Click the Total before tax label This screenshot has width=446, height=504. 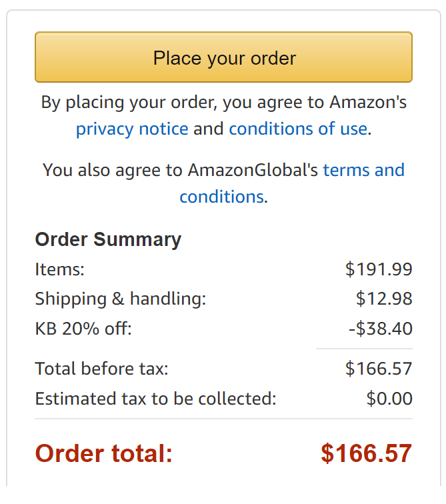coord(101,369)
